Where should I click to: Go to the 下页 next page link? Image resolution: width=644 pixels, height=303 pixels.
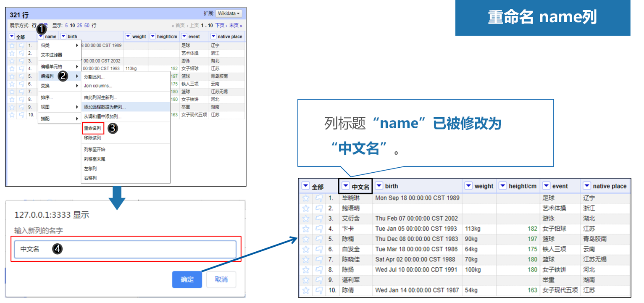(221, 26)
